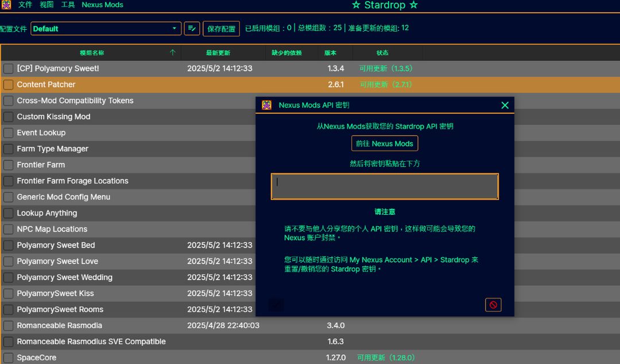
Task: Select the Romanceable Rasmodia mod name
Action: pyautogui.click(x=59, y=325)
